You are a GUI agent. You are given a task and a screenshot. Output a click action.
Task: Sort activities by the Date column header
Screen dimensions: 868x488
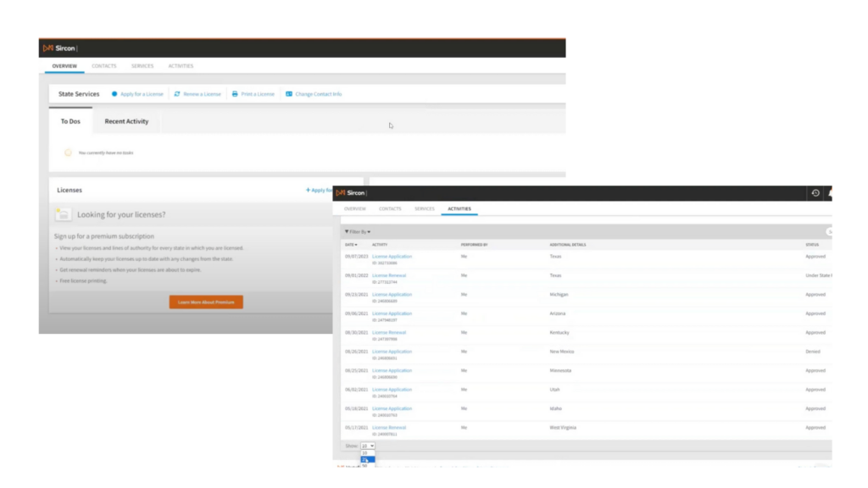(351, 245)
